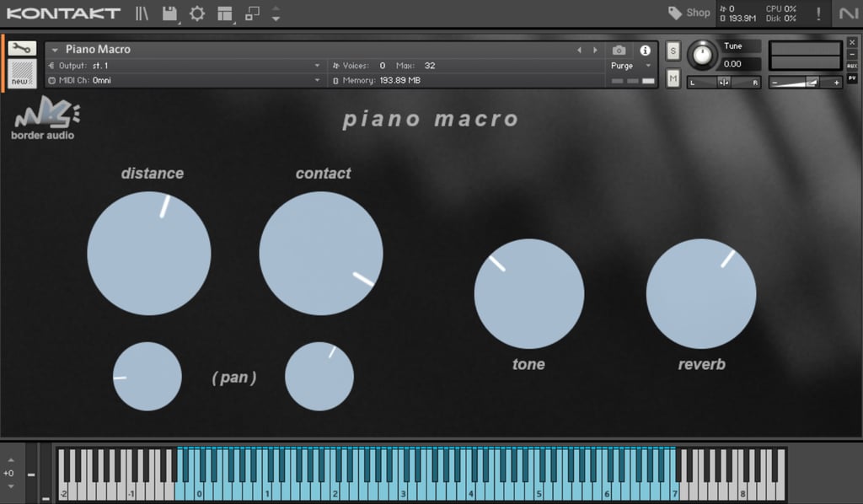This screenshot has width=863, height=504.
Task: Select next instrument with right arrow
Action: click(x=595, y=50)
